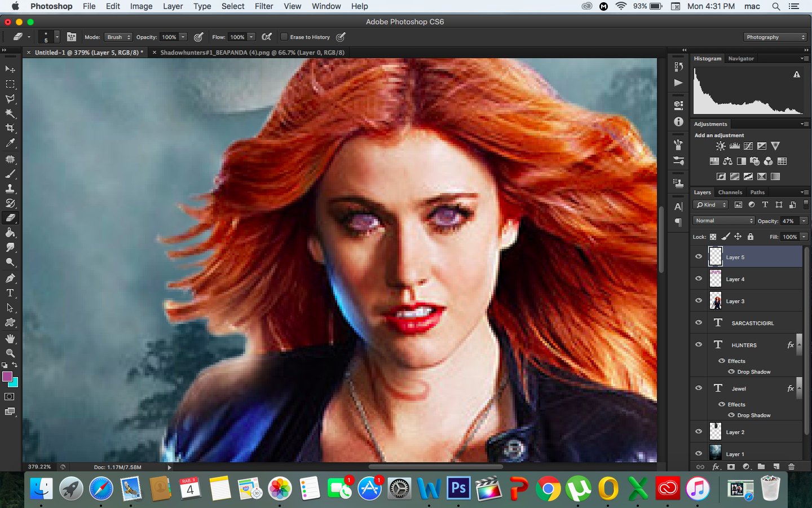Image resolution: width=812 pixels, height=508 pixels.
Task: Select the Dodge tool
Action: pos(10,262)
